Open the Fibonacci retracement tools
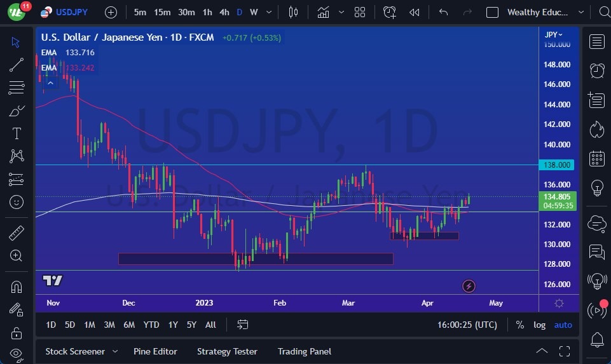The image size is (611, 364). [x=17, y=88]
